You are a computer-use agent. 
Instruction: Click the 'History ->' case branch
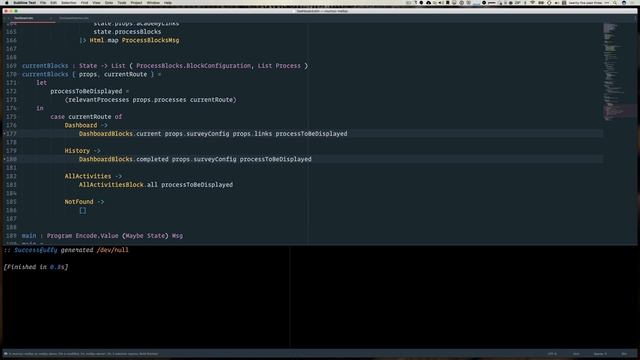(82, 151)
